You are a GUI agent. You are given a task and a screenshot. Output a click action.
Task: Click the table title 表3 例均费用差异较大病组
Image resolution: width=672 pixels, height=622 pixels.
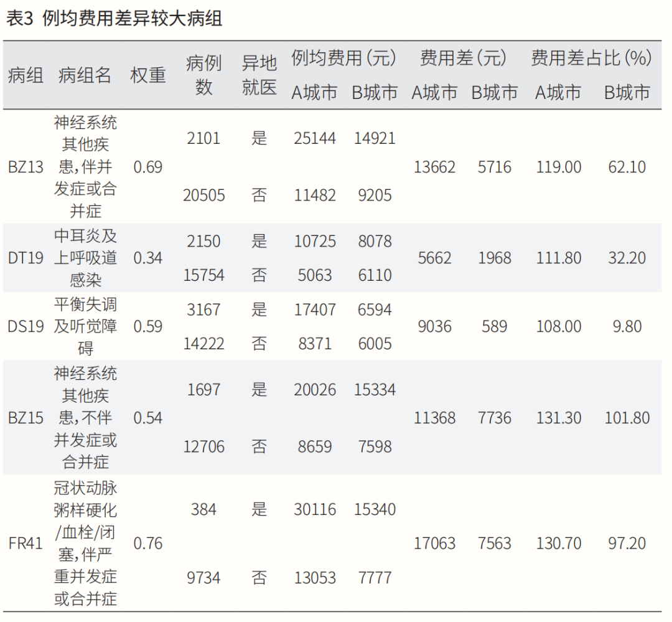(x=114, y=19)
